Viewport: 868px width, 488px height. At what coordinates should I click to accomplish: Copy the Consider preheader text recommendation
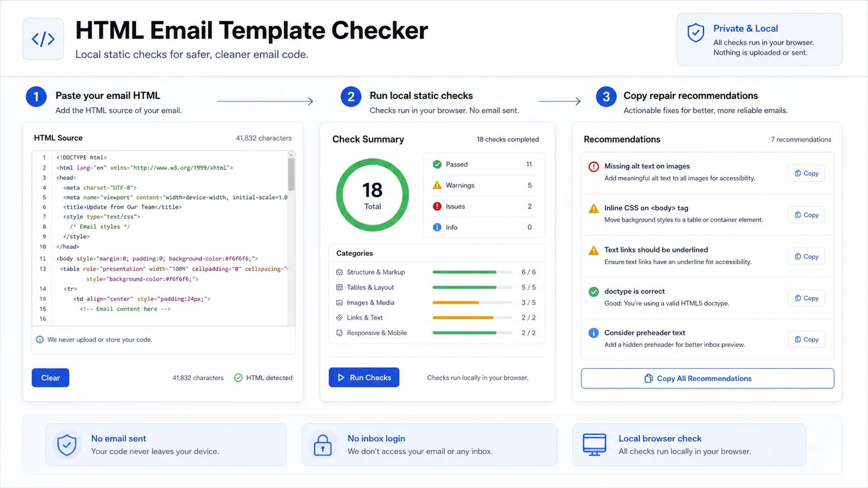[x=807, y=339]
